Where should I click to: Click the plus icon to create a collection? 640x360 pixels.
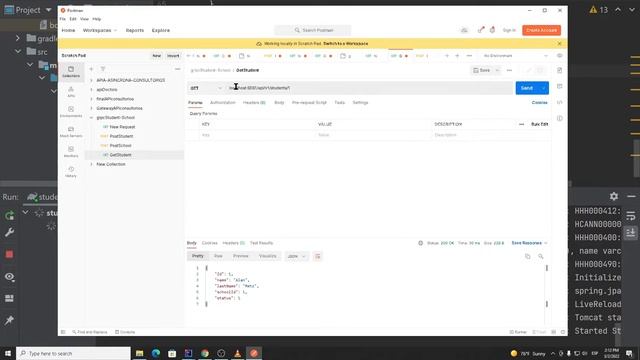point(91,69)
